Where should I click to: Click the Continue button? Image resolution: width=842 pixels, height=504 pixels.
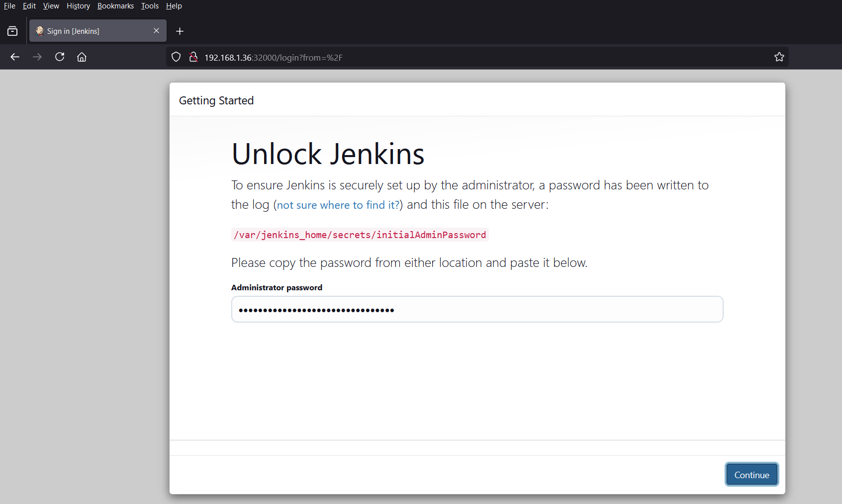[751, 475]
